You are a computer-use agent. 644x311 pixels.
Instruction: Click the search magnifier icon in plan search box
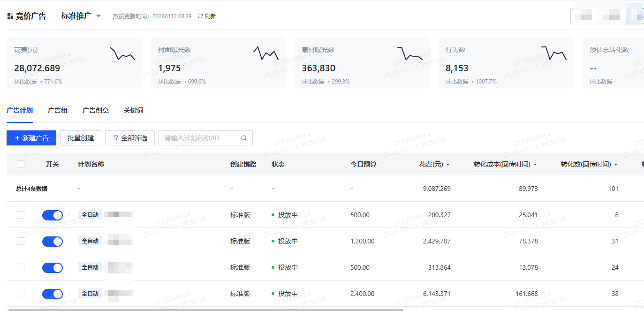pyautogui.click(x=244, y=138)
